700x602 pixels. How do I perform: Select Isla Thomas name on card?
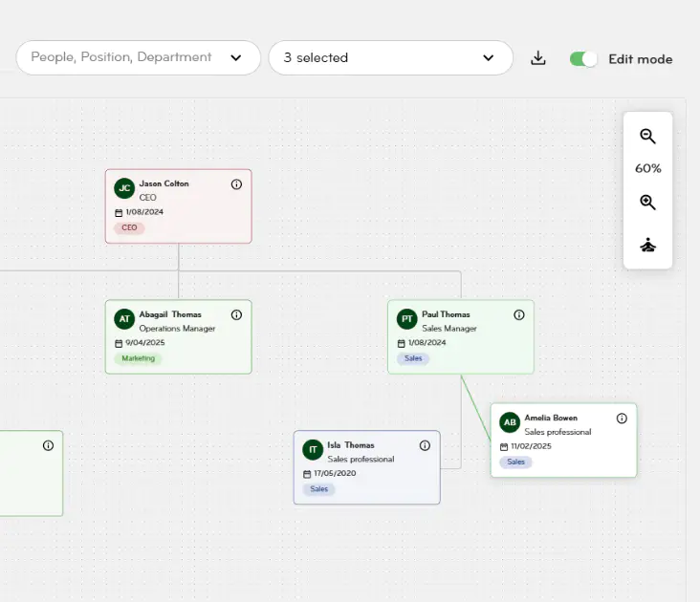tap(351, 445)
